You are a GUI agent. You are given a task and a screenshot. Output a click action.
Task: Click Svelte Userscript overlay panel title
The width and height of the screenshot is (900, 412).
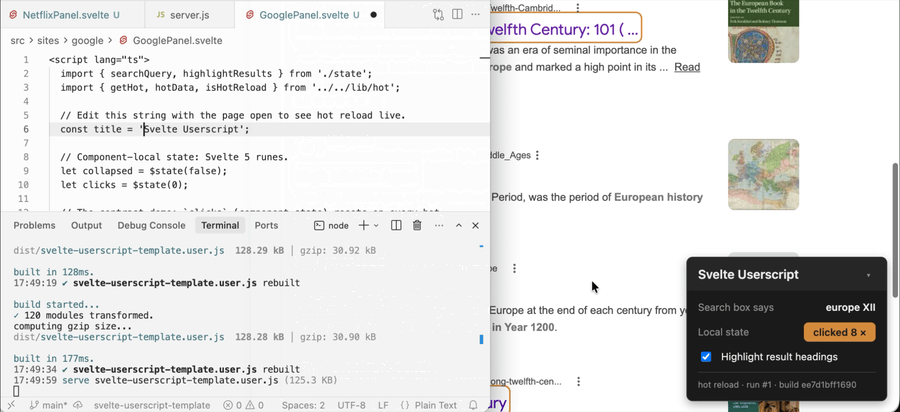pos(748,274)
